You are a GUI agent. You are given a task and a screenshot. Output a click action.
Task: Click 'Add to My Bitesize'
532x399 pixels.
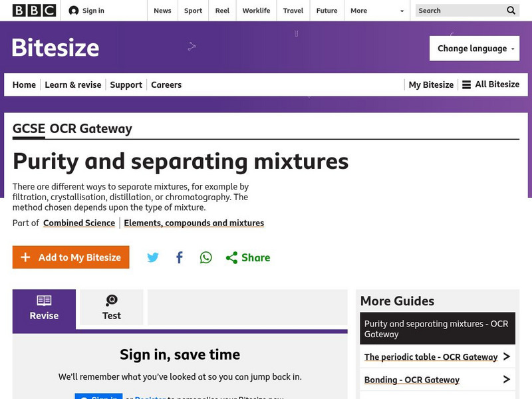coord(70,257)
